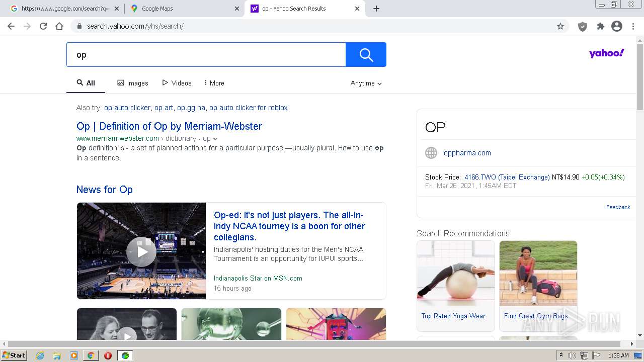
Task: Open the Merriam-Webster Op definition result
Action: pyautogui.click(x=169, y=126)
